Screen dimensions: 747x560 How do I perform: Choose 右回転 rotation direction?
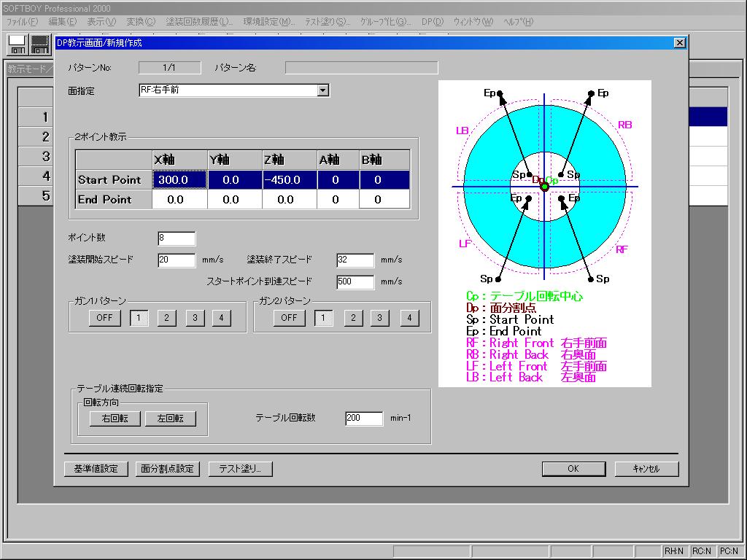[x=115, y=419]
